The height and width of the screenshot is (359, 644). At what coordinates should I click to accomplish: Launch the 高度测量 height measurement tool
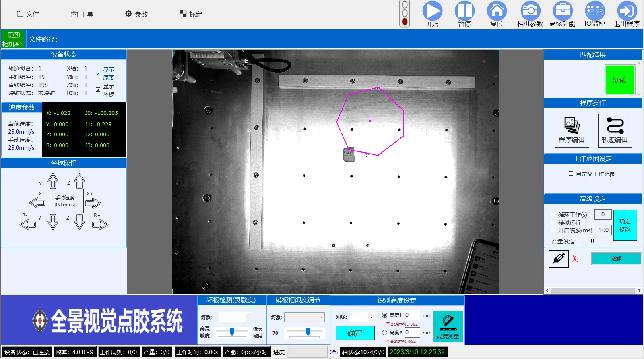448,327
